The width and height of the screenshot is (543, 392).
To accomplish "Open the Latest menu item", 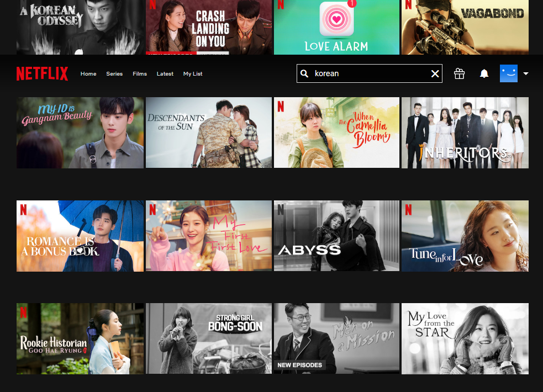I will (165, 73).
